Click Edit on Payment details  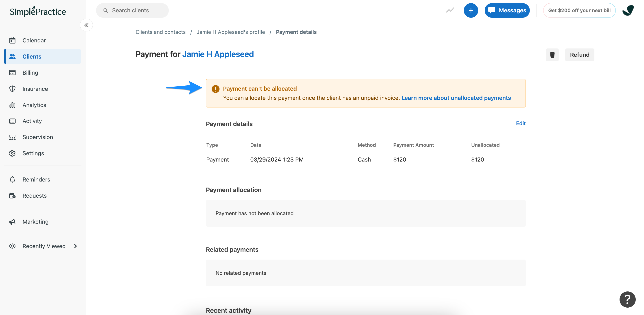pyautogui.click(x=521, y=123)
